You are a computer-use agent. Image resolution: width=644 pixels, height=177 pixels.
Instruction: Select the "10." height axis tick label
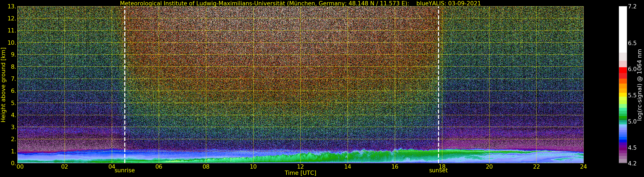pyautogui.click(x=12, y=43)
